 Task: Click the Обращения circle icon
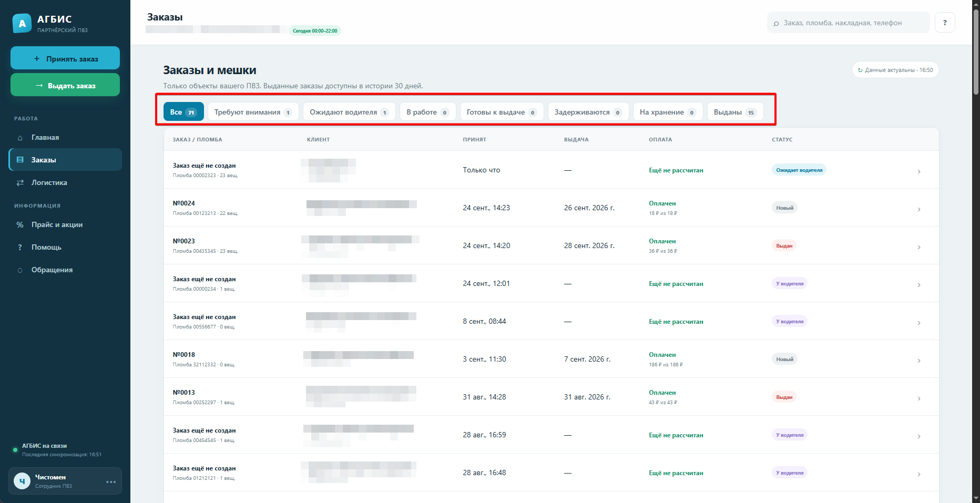coord(20,270)
